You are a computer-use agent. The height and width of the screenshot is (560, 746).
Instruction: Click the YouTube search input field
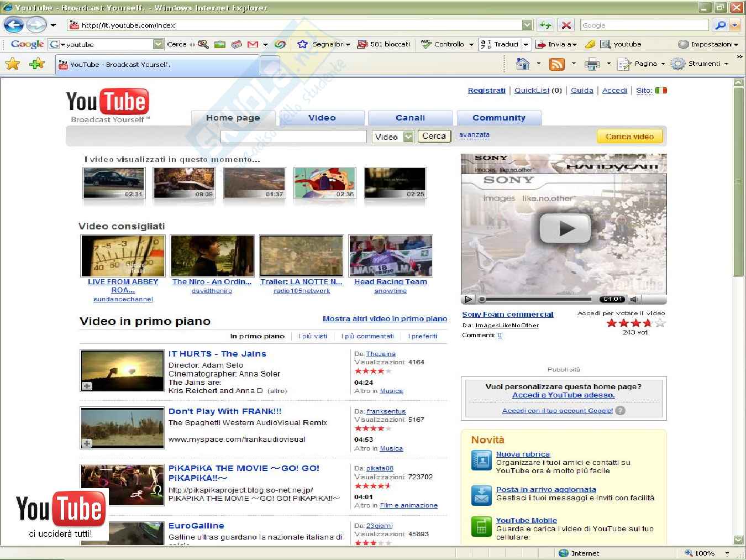point(293,137)
